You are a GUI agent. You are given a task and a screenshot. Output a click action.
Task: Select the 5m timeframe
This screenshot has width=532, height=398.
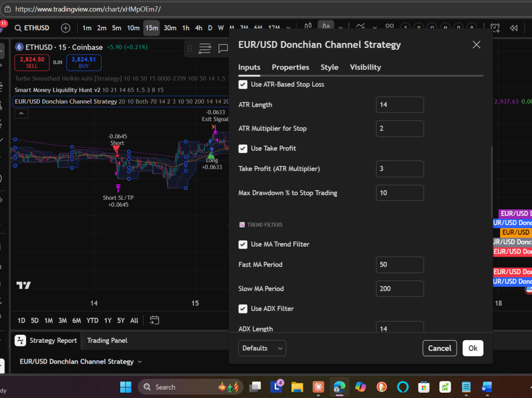[x=117, y=28]
